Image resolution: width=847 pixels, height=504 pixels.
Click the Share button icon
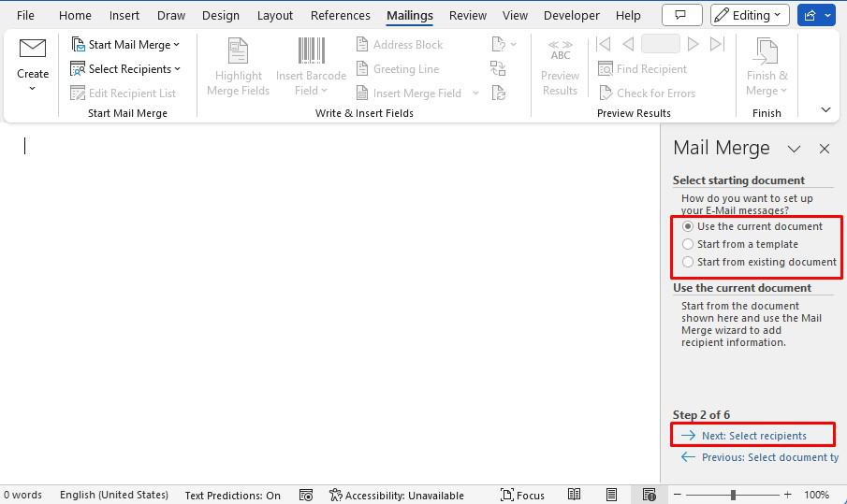pos(810,15)
